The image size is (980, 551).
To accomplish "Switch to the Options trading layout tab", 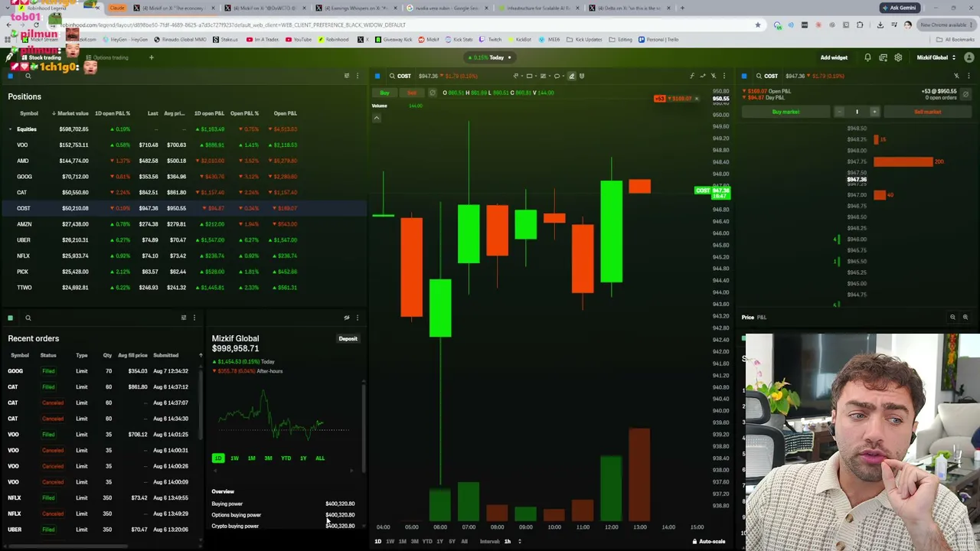I will click(107, 57).
